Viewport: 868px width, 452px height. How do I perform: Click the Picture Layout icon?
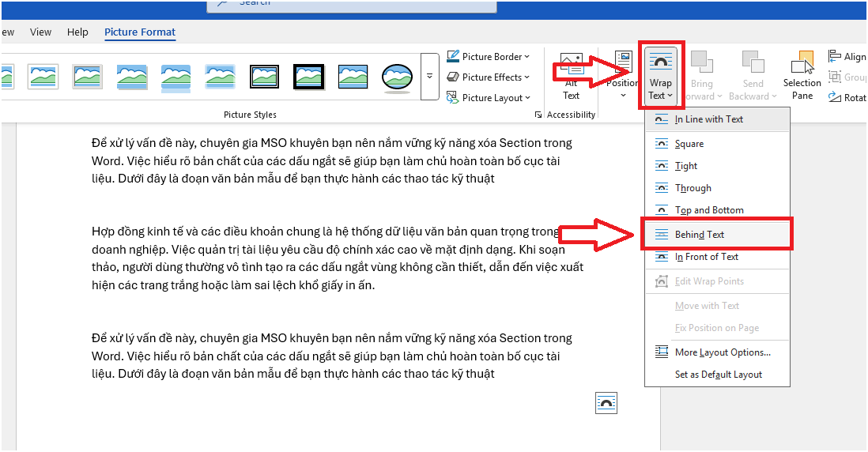point(452,97)
